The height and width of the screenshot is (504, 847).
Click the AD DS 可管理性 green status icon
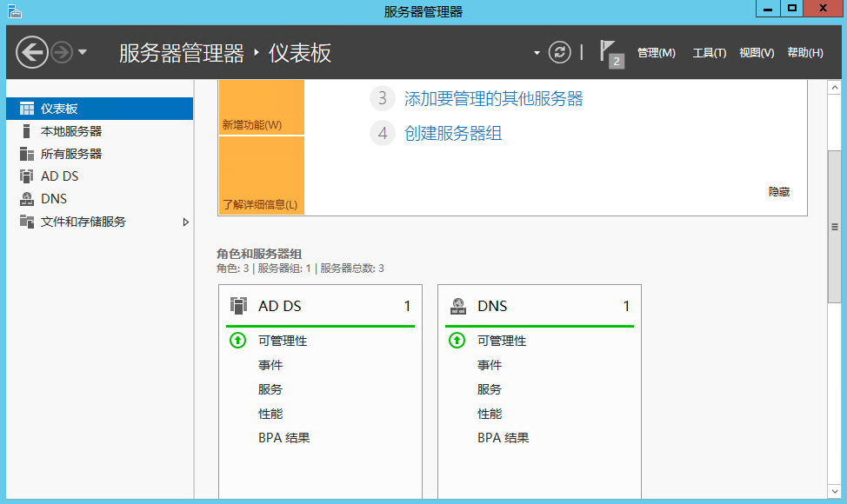click(x=237, y=340)
